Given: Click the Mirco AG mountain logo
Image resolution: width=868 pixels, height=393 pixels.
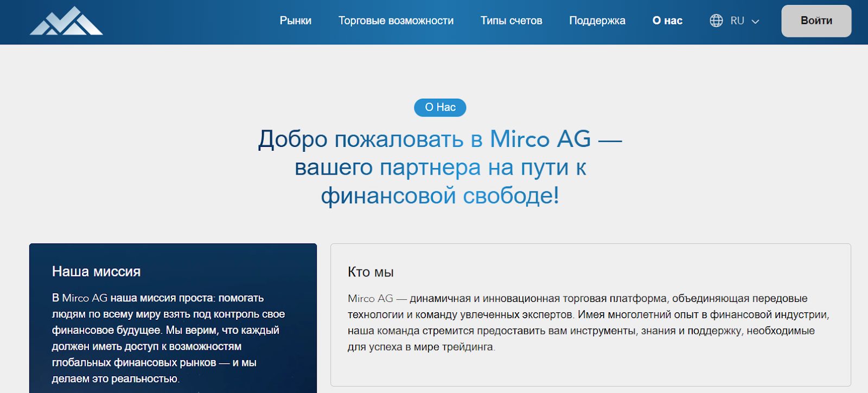Looking at the screenshot, I should click(x=66, y=21).
